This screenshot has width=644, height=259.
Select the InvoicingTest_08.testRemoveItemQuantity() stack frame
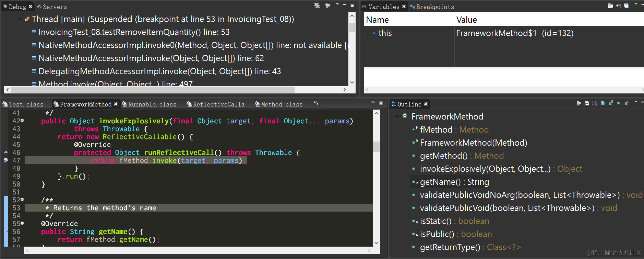click(x=134, y=32)
